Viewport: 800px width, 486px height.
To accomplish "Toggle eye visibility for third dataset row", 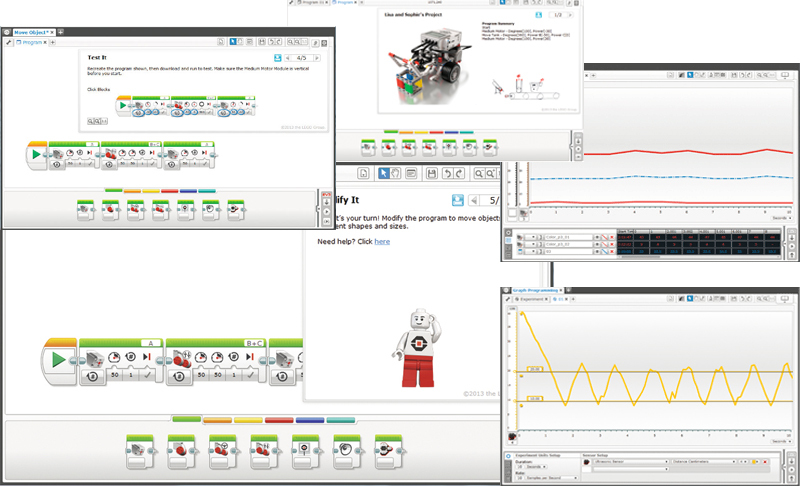I will [596, 251].
